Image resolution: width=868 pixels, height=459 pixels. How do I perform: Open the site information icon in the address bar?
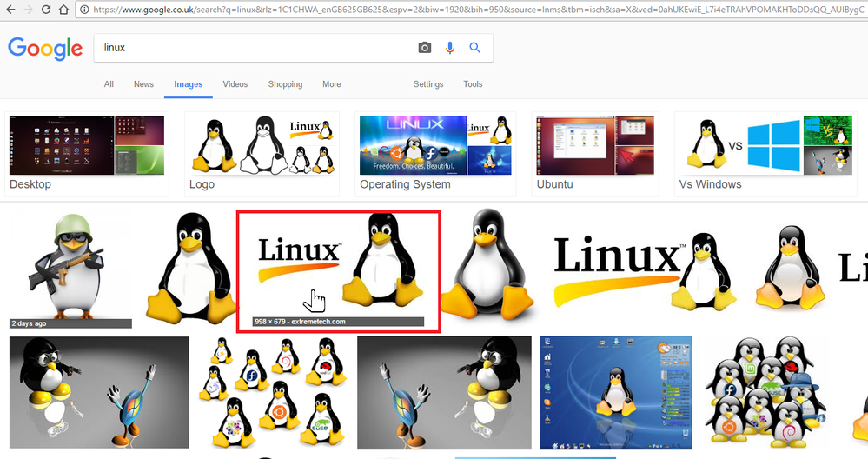84,10
